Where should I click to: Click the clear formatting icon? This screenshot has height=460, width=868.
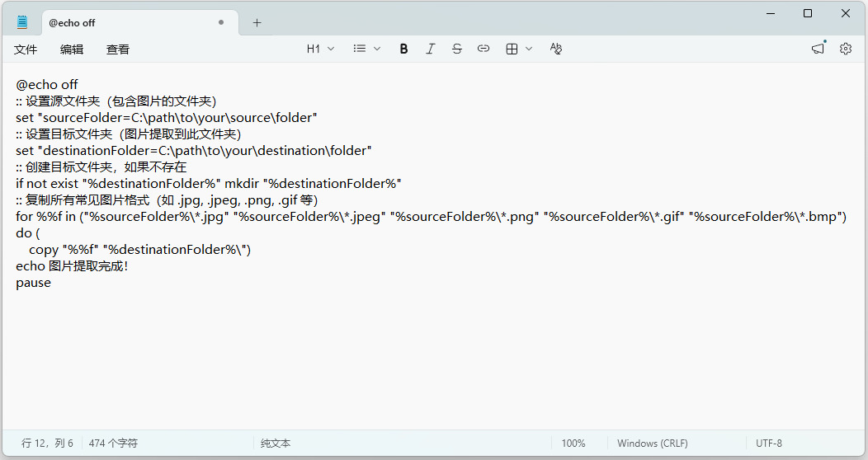coord(555,49)
